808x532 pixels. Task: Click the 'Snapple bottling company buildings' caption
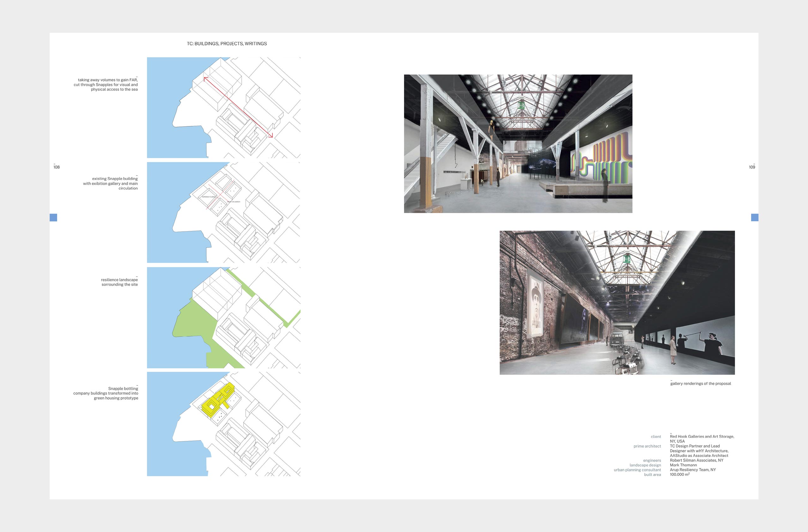(106, 393)
